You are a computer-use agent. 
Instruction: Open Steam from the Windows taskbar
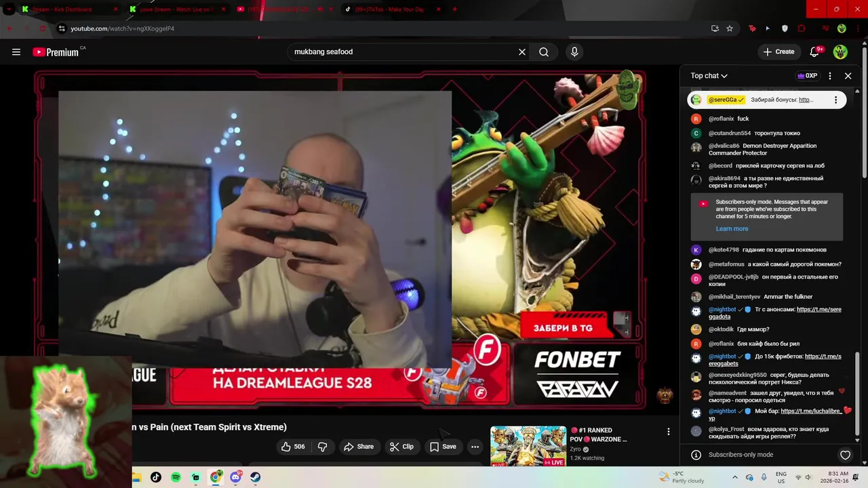click(x=256, y=477)
